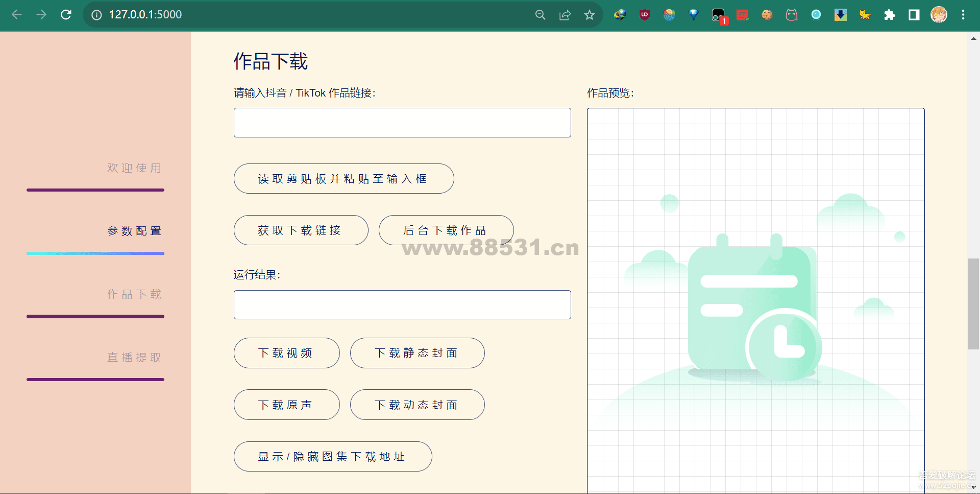Reload the page with the refresh icon

pos(66,15)
